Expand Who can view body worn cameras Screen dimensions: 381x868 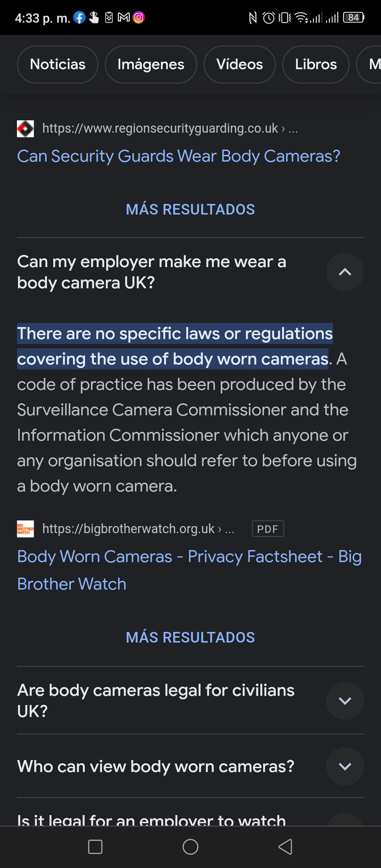(345, 766)
